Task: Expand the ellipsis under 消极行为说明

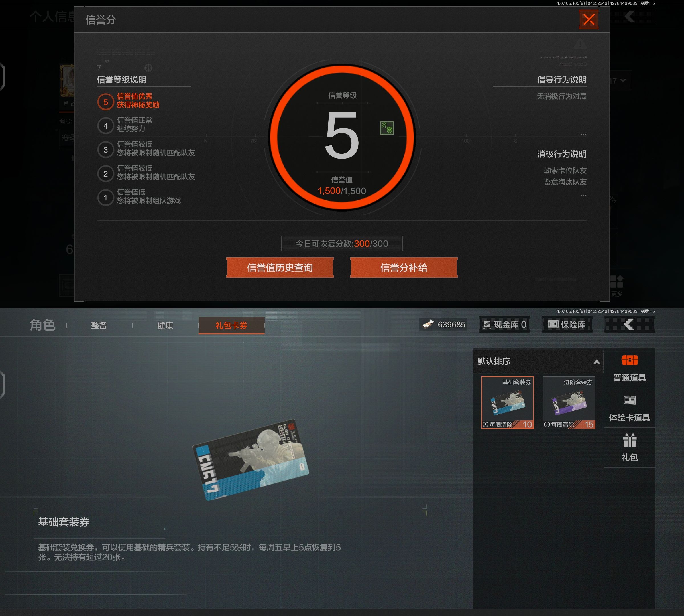Action: (583, 195)
